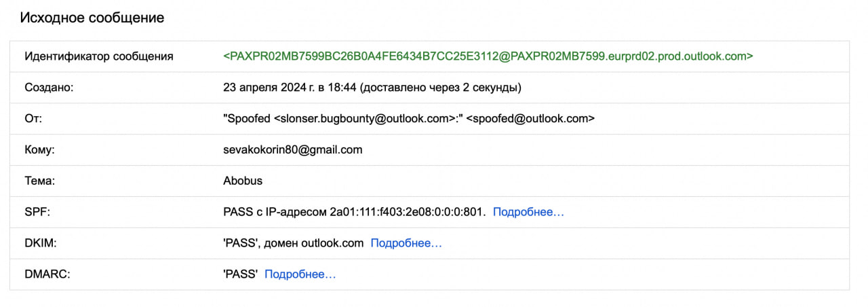Click the "SPF:" row label
Viewport: 868px width, 307px height.
click(37, 213)
